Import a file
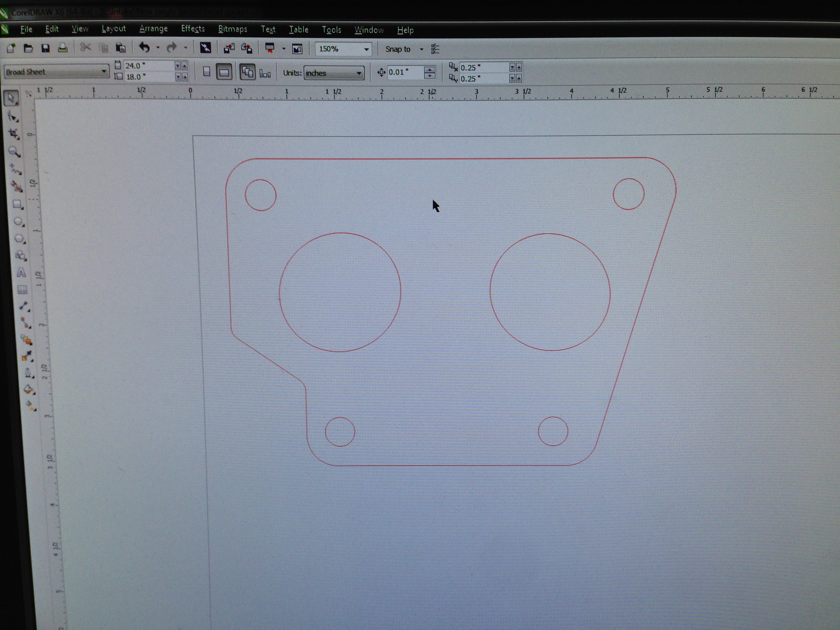840x630 pixels. 229,48
